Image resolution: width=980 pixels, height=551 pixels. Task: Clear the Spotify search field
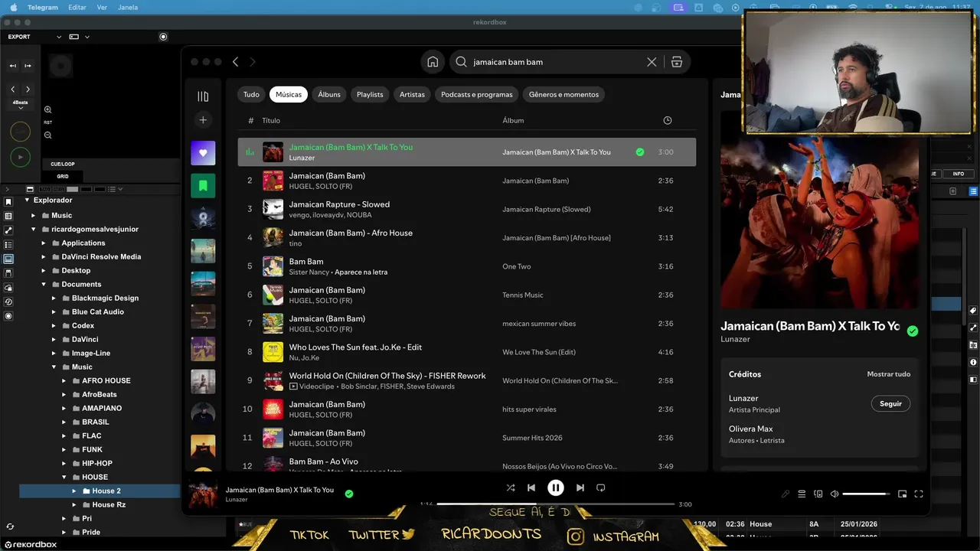652,62
